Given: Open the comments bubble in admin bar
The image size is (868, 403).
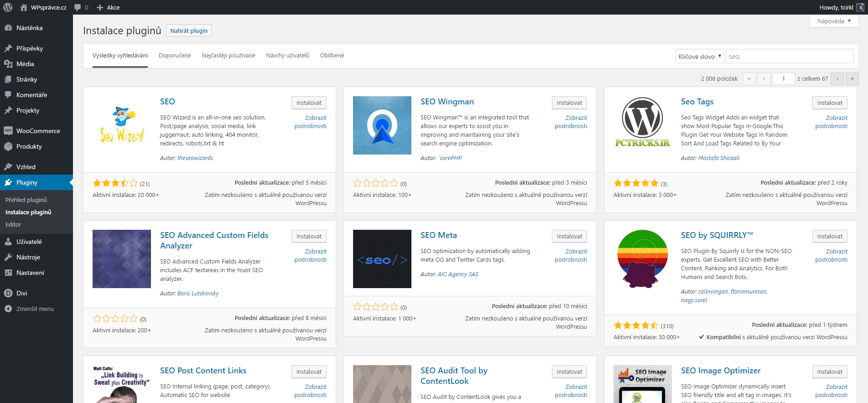Looking at the screenshot, I should [x=78, y=7].
